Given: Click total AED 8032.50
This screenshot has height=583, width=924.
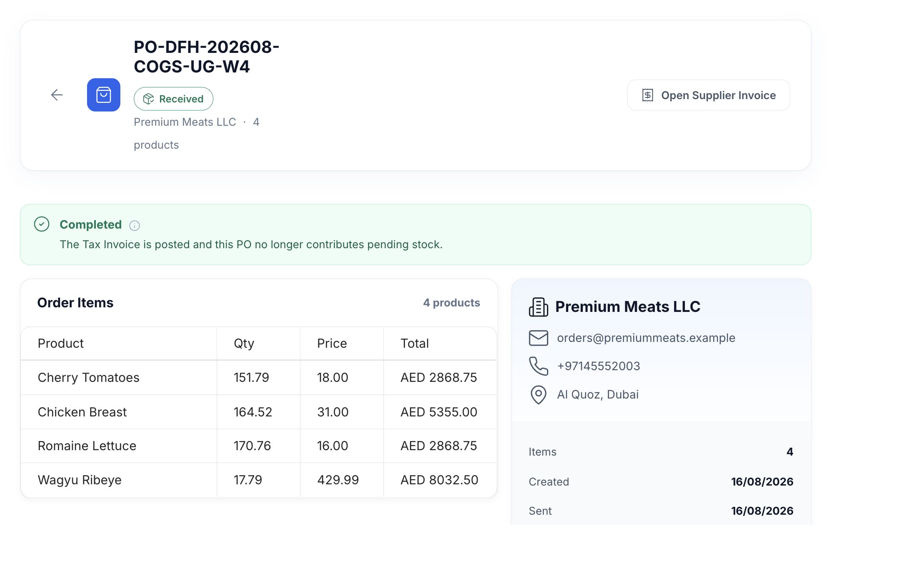Looking at the screenshot, I should pyautogui.click(x=440, y=480).
